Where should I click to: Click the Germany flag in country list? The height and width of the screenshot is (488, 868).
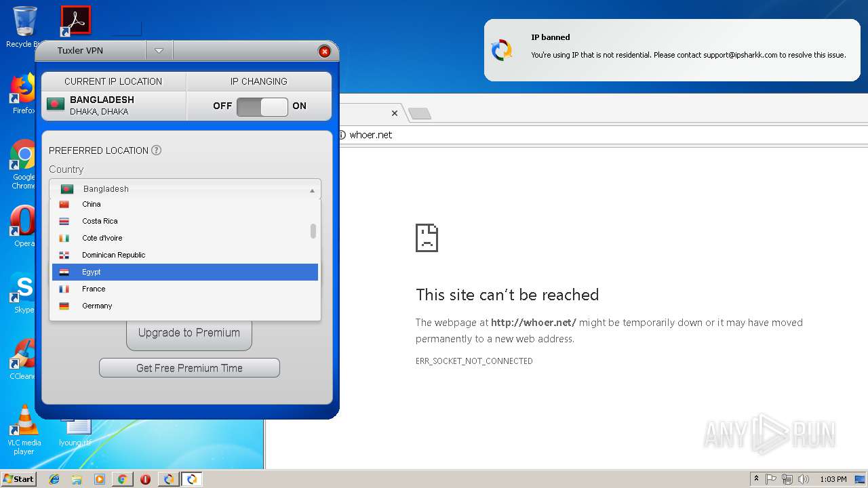tap(64, 306)
